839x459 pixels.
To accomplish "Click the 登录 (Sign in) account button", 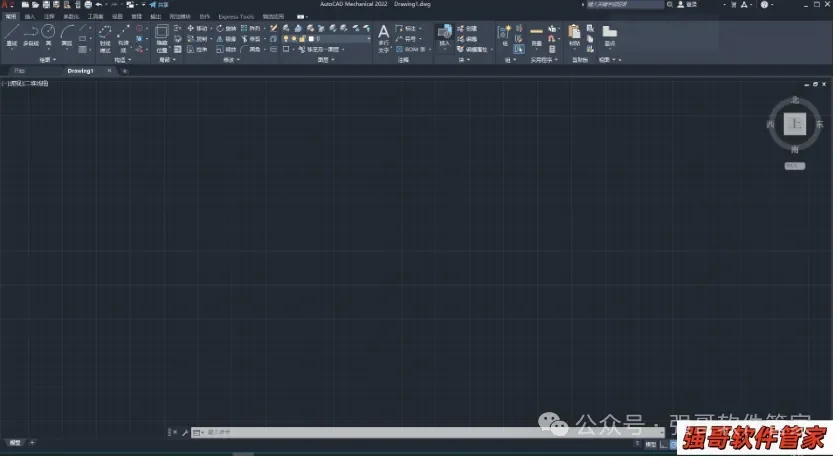I will tap(688, 4).
